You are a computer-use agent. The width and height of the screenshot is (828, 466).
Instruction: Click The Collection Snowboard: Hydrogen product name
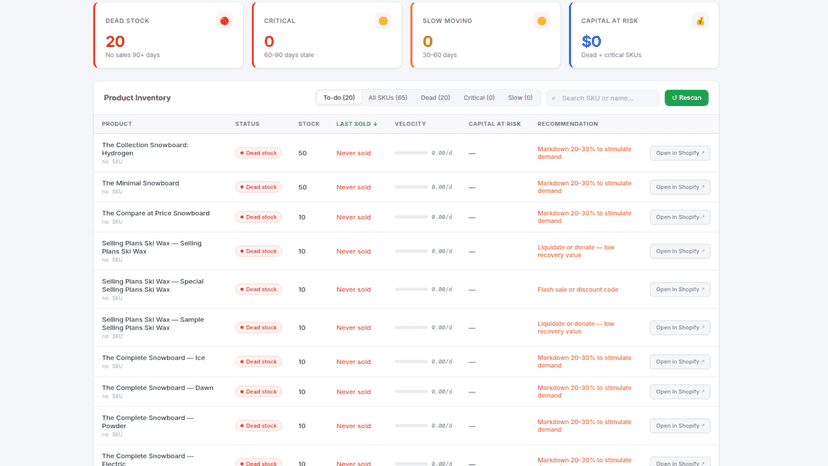[145, 149]
